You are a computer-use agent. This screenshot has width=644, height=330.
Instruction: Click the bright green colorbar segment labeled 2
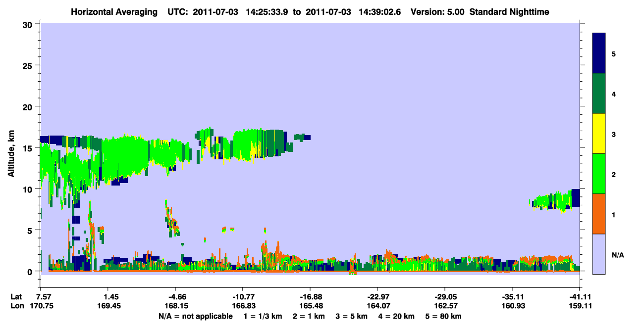point(599,174)
